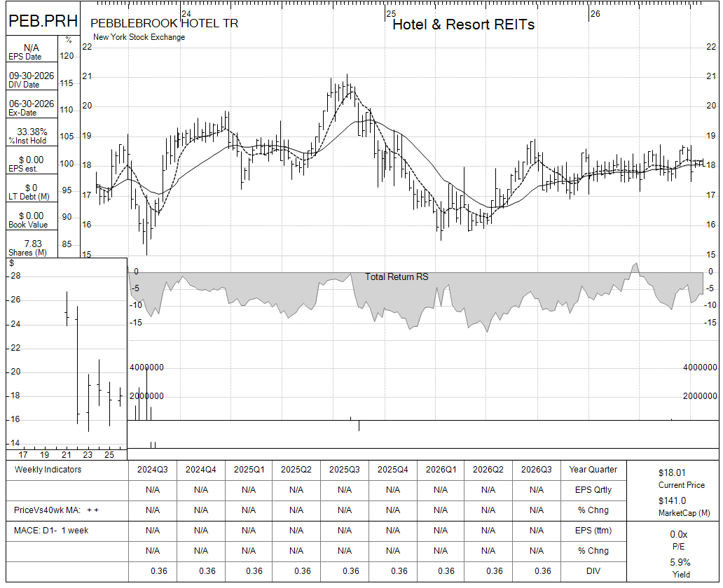Viewport: 723px width, 588px height.
Task: Select the 2025Q4 quarter column header
Action: 393,470
